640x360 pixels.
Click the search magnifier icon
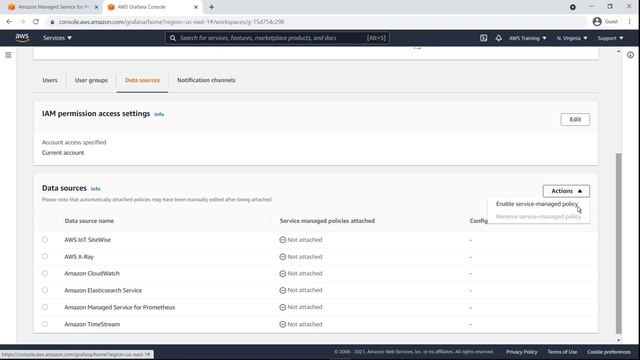pos(173,38)
